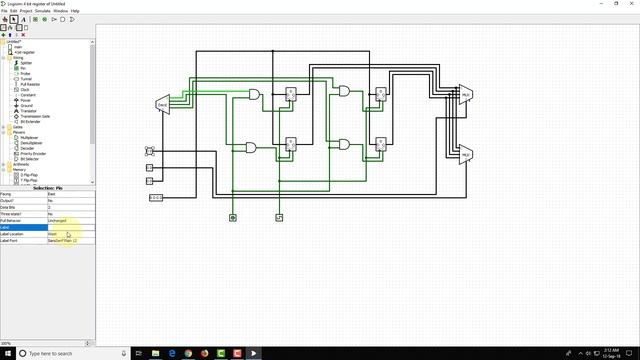Change the Data Bits attribute value

click(x=71, y=207)
